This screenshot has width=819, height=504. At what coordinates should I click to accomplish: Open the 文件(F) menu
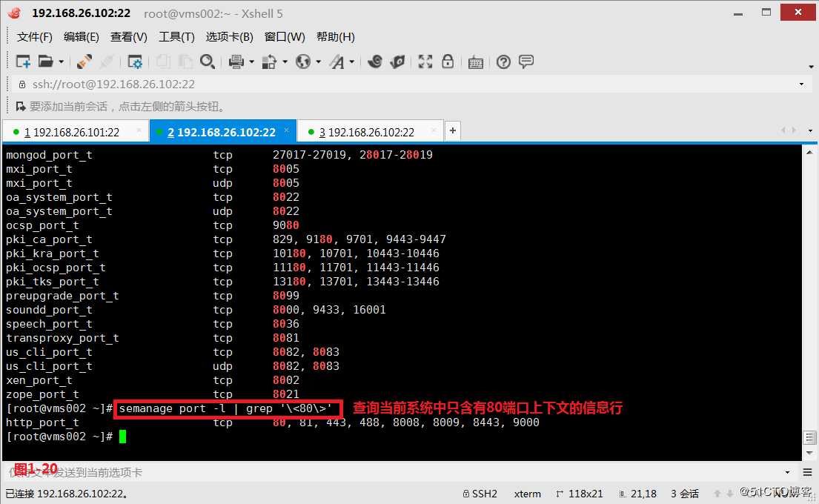pos(35,36)
